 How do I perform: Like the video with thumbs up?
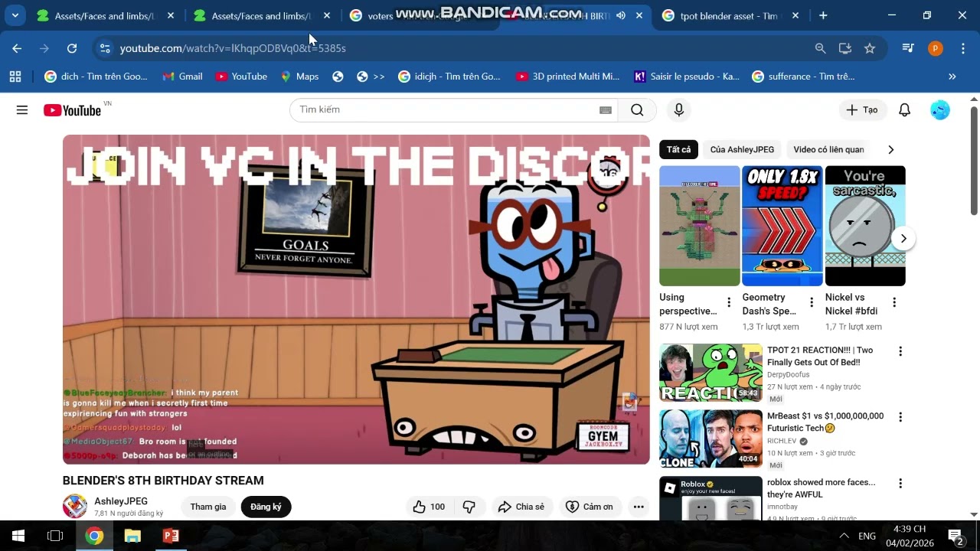(429, 507)
